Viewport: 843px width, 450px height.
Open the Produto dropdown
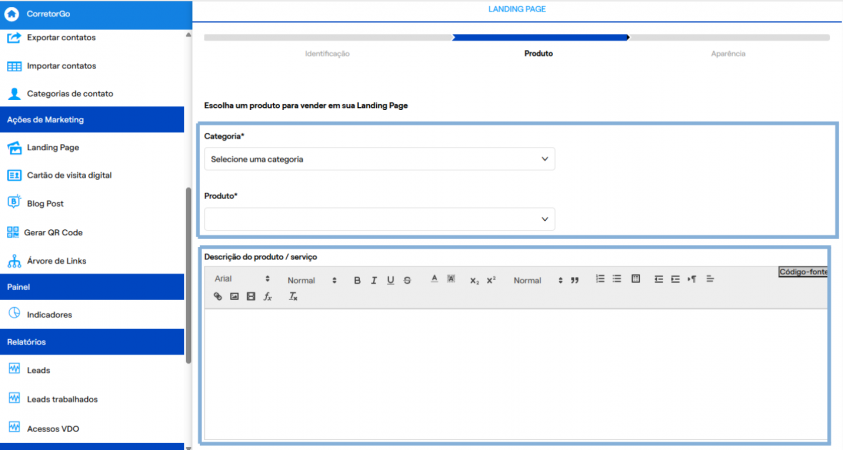click(380, 219)
